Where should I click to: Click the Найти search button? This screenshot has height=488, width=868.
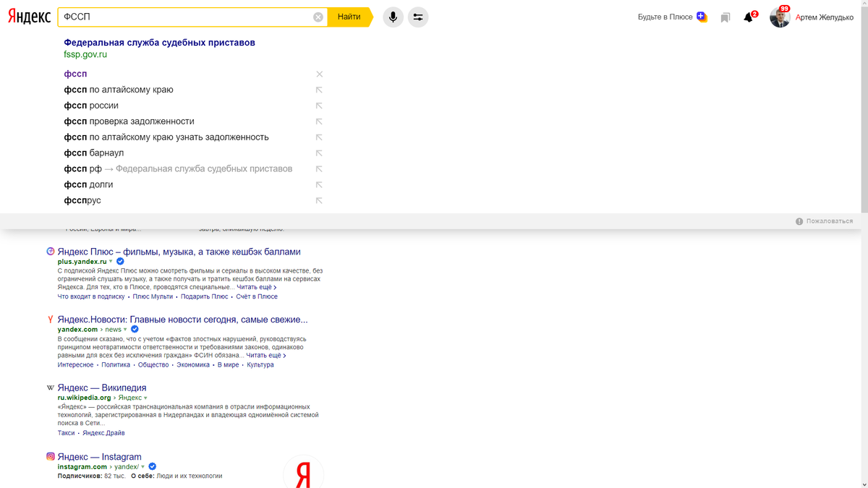click(349, 17)
